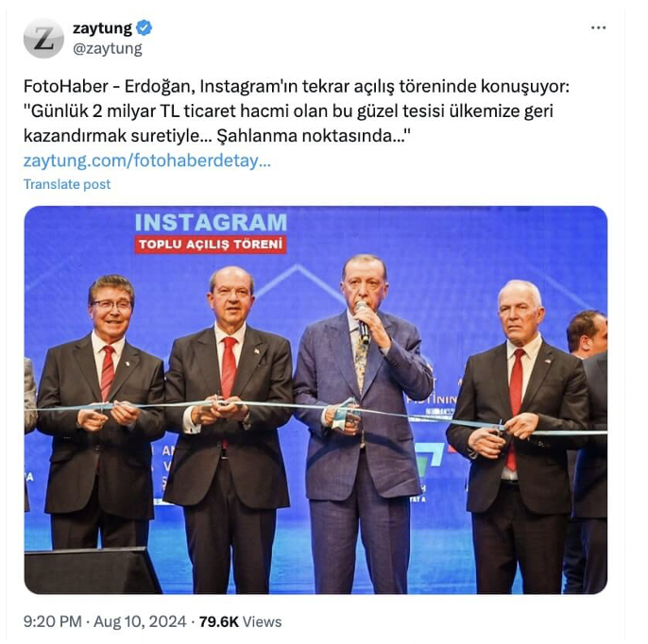
Task: Click the 9:20 PM timestamp
Action: pos(53,621)
